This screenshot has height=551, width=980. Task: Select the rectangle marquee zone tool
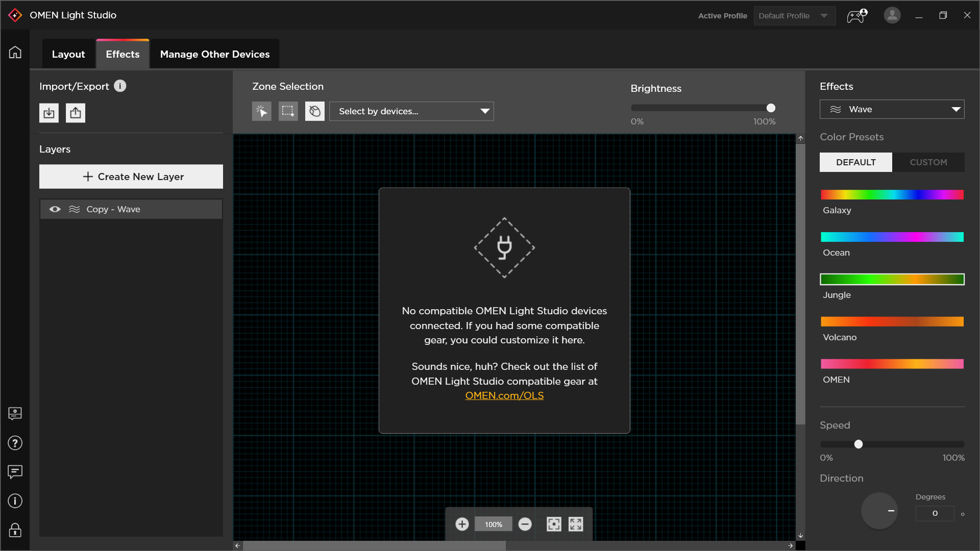[x=288, y=111]
